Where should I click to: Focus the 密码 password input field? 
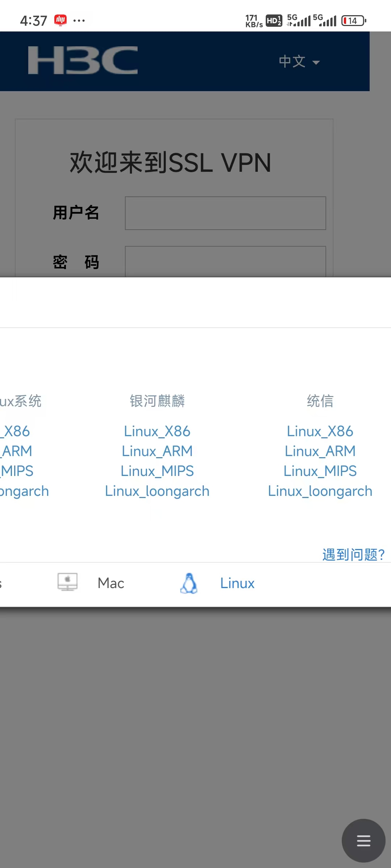click(x=225, y=261)
